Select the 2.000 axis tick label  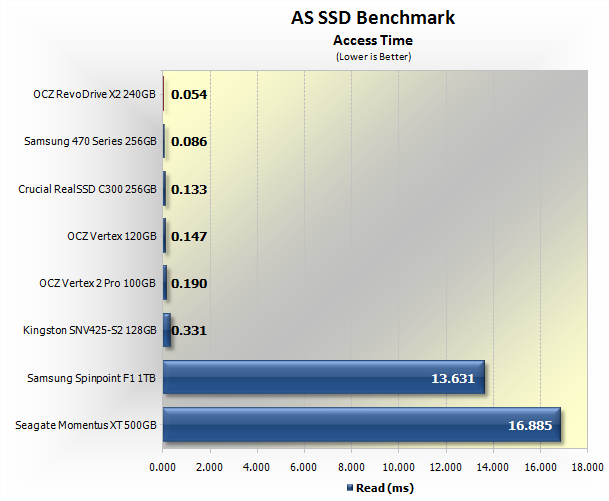pyautogui.click(x=209, y=467)
